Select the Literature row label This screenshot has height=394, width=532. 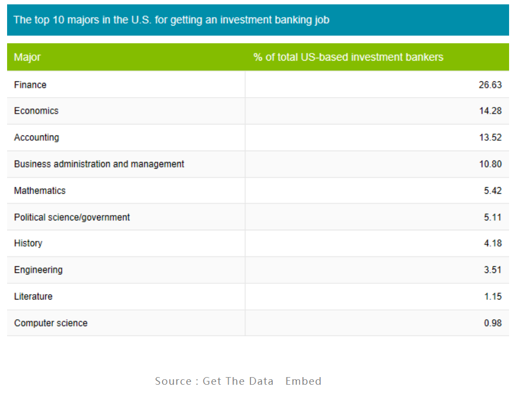click(33, 296)
